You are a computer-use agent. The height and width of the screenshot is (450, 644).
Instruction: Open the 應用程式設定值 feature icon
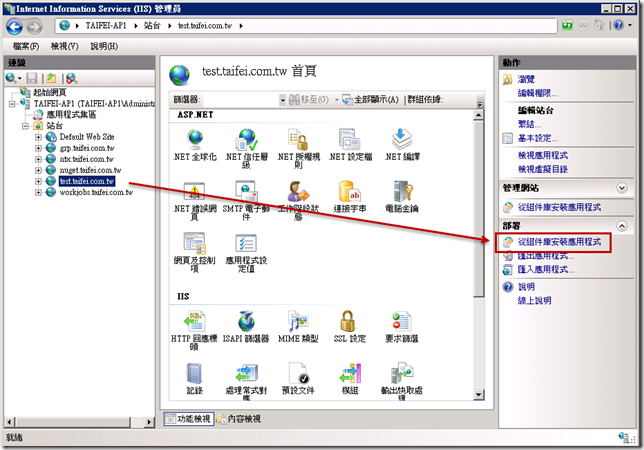click(x=246, y=252)
